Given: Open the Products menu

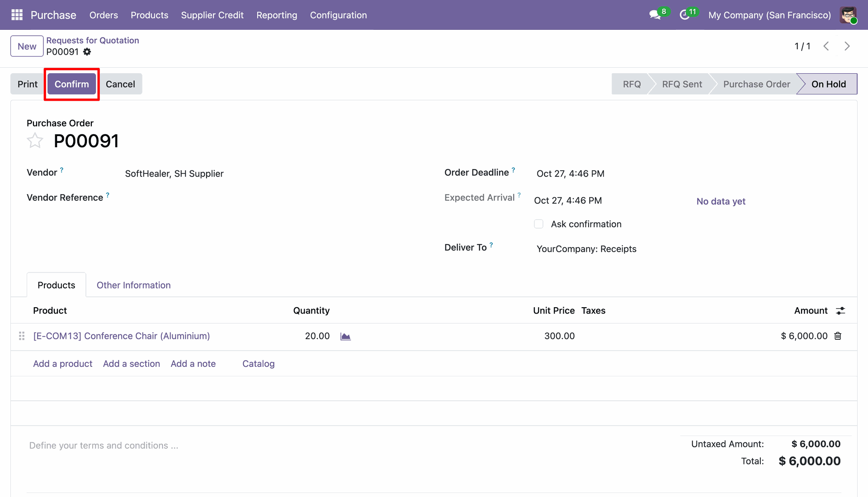Looking at the screenshot, I should 149,15.
